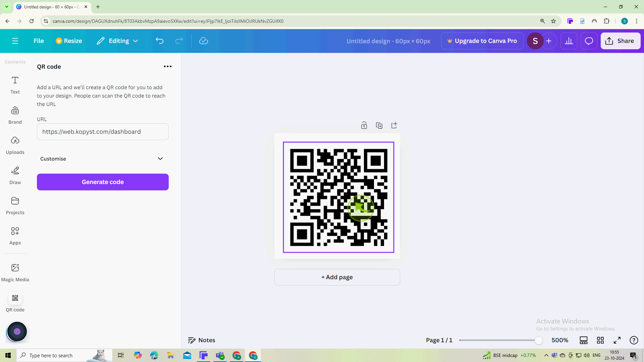
Task: Open grid view of pages
Action: click(600, 340)
